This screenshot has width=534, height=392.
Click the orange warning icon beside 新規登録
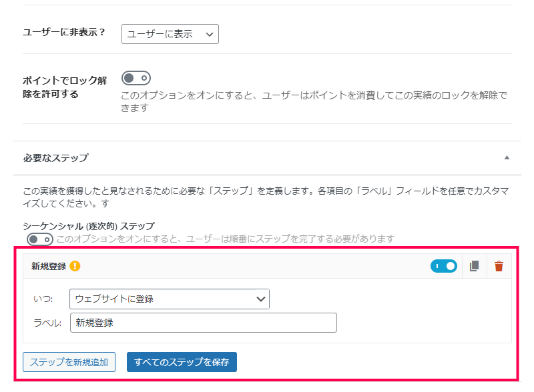coord(75,266)
